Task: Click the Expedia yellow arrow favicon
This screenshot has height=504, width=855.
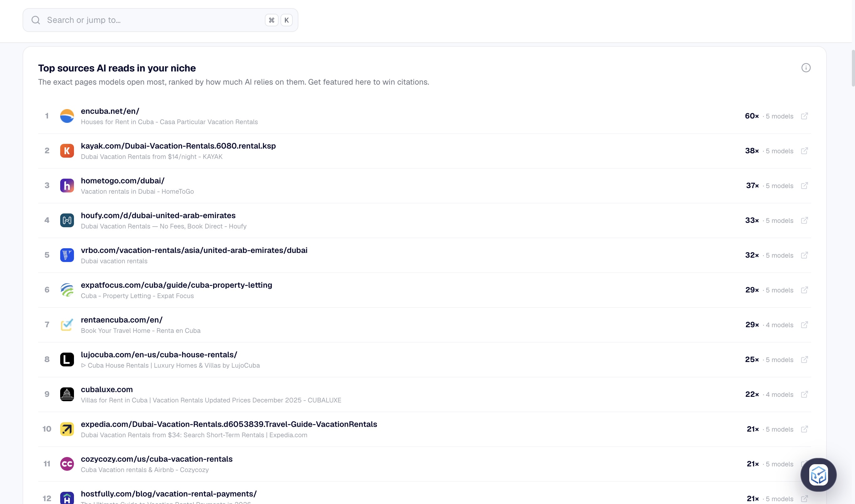Action: click(x=67, y=429)
